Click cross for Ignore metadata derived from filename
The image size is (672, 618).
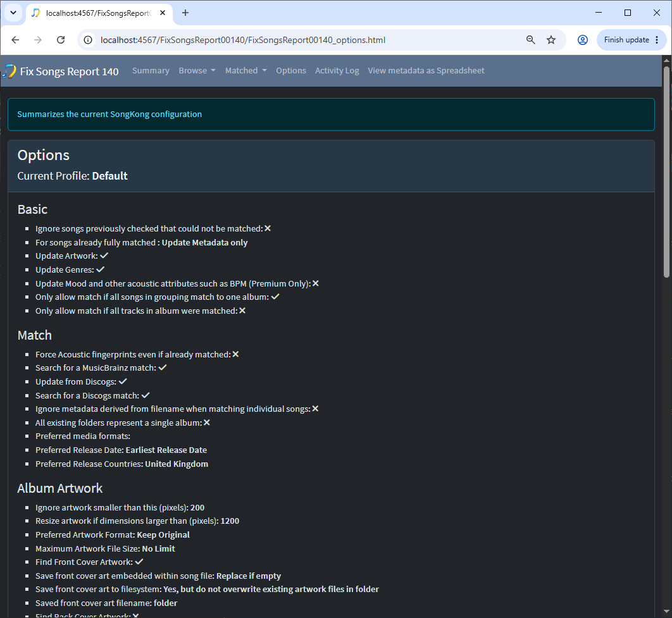click(x=315, y=409)
